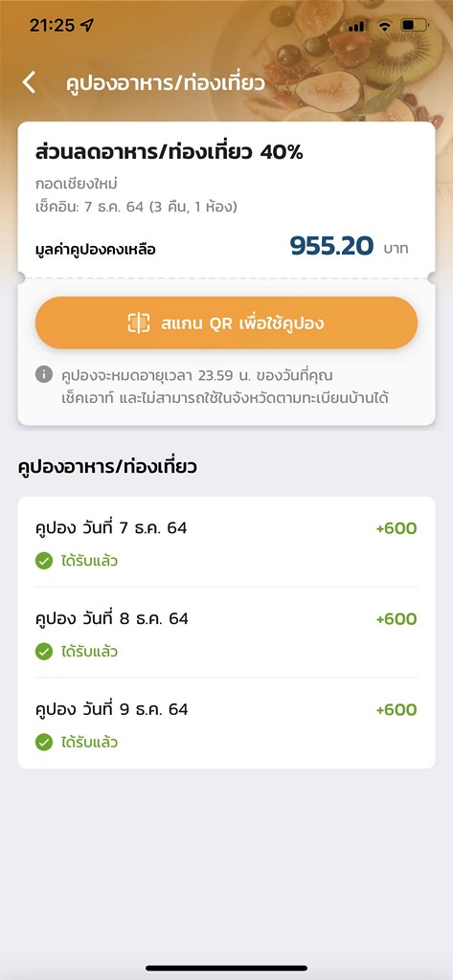Tap the back arrow in the header
The image size is (453, 980).
(x=29, y=82)
